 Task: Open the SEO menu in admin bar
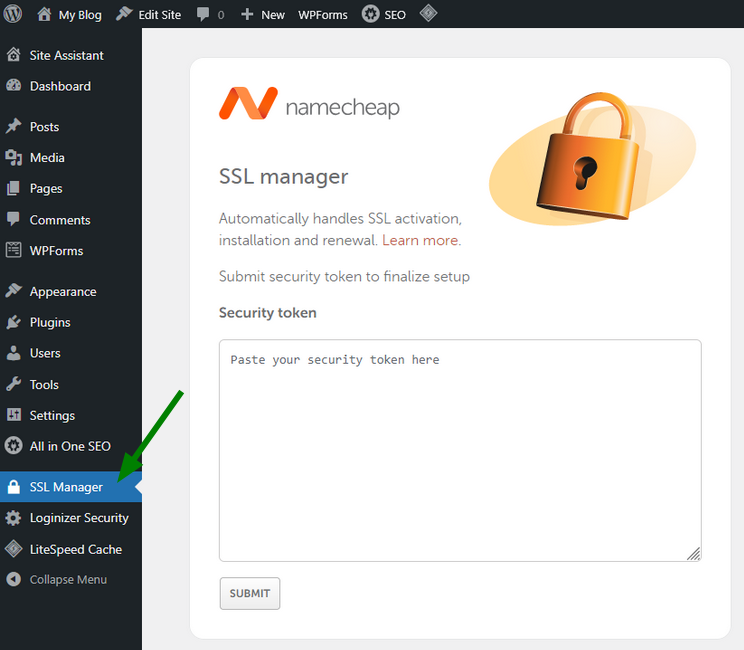[x=395, y=15]
